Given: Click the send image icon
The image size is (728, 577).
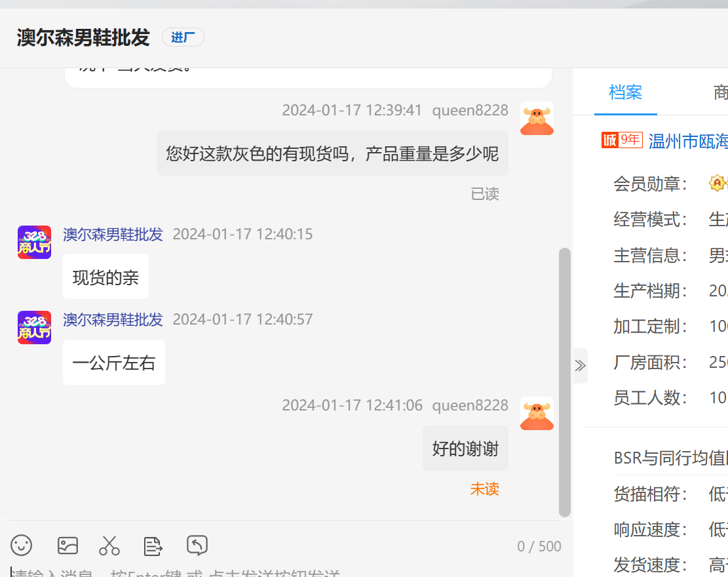Looking at the screenshot, I should pyautogui.click(x=67, y=545).
